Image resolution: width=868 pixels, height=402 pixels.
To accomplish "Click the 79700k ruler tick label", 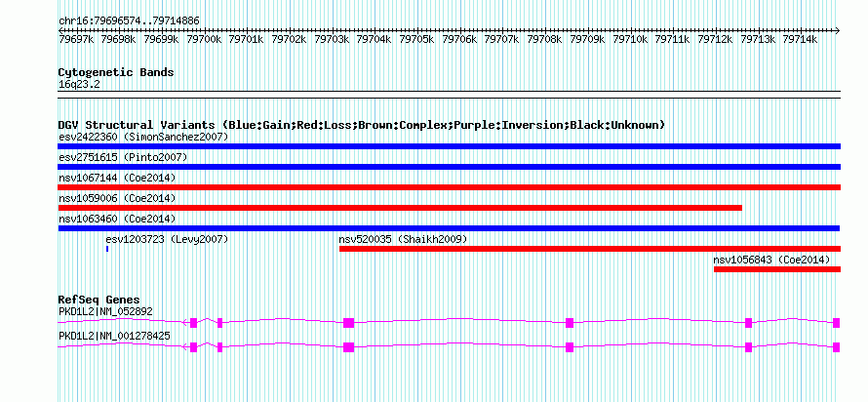I will coord(204,39).
